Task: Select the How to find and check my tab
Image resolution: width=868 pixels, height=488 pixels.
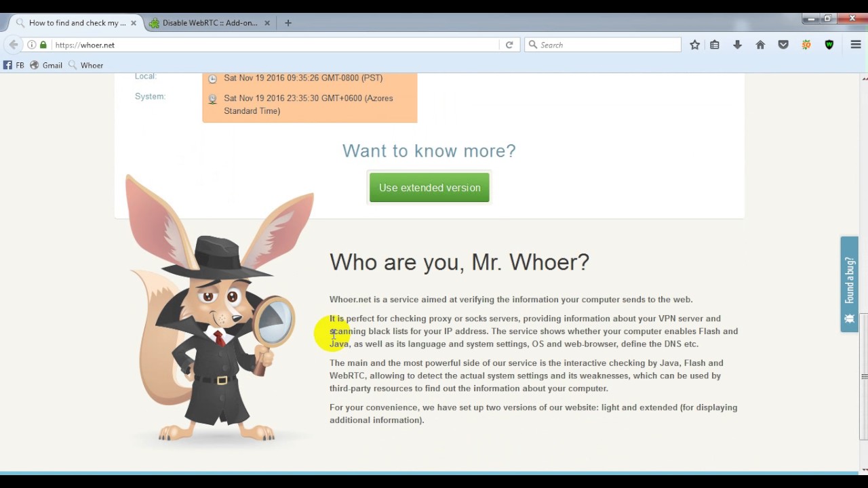Action: pos(77,23)
